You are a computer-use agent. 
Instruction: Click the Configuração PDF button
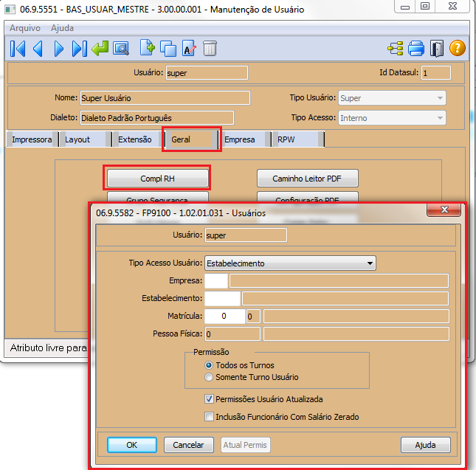coord(307,197)
